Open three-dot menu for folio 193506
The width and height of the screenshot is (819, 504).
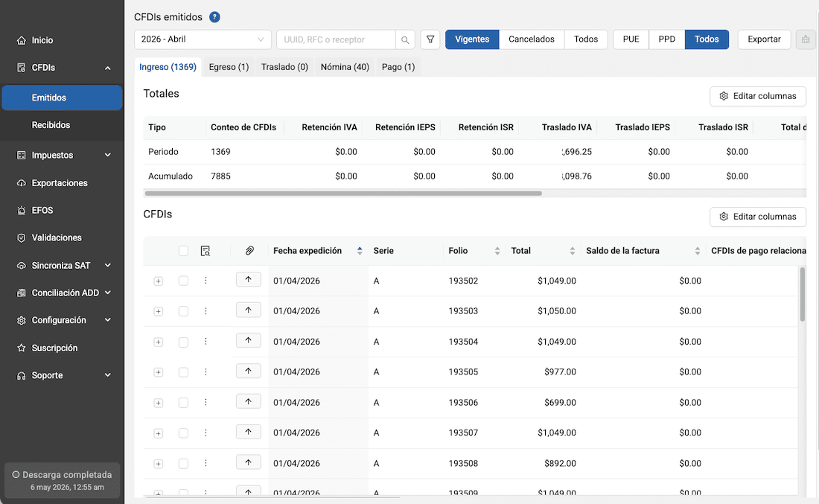click(x=205, y=402)
